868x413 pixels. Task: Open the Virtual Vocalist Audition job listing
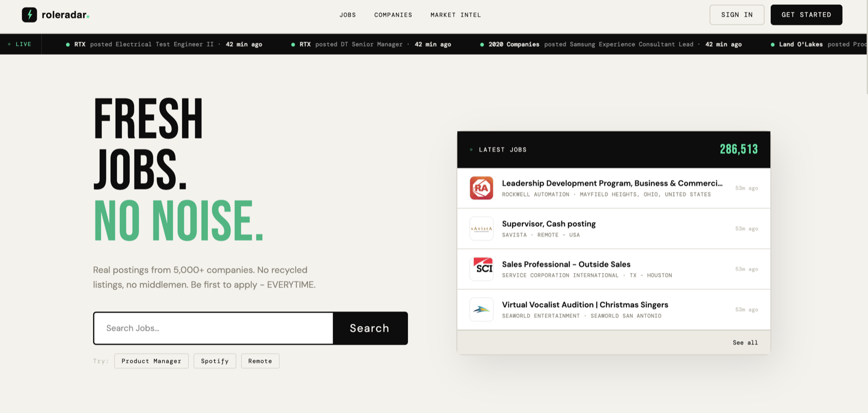614,309
